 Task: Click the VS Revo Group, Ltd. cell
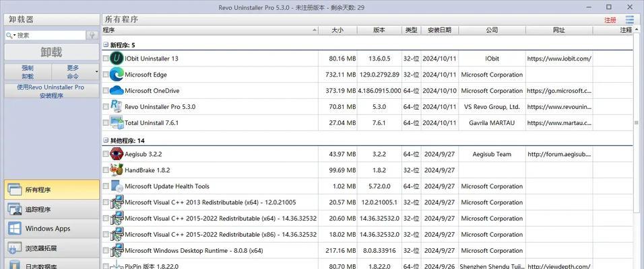tap(492, 107)
